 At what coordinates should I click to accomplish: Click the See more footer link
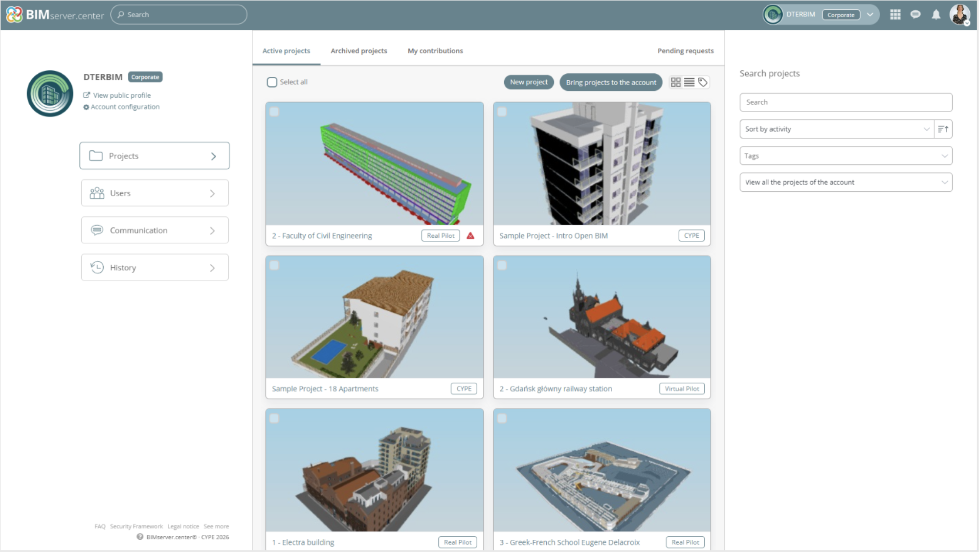(x=216, y=527)
